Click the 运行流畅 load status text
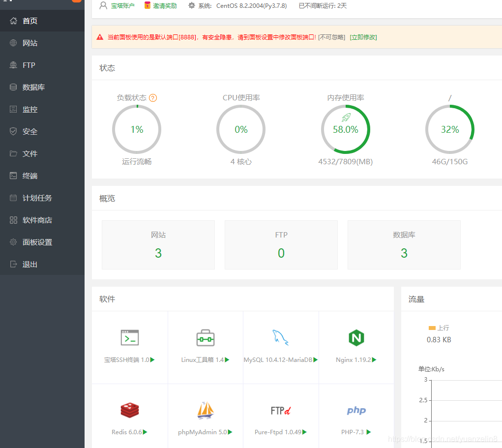The height and width of the screenshot is (448, 502). click(137, 162)
